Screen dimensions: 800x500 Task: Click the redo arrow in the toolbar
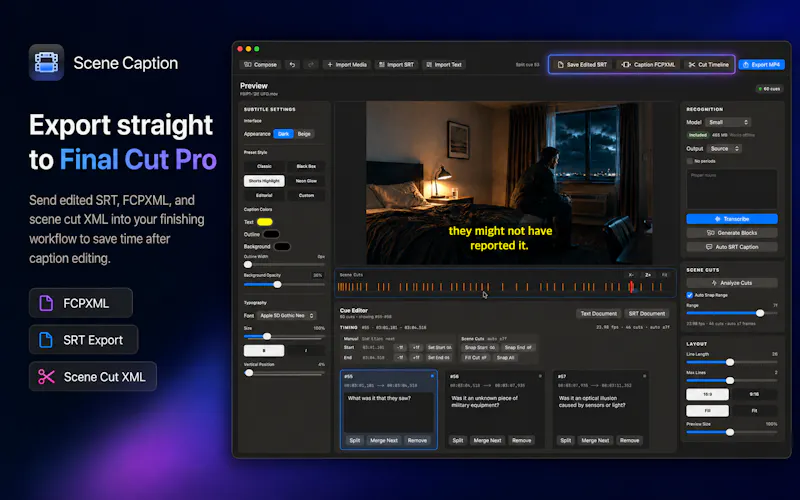(x=311, y=65)
